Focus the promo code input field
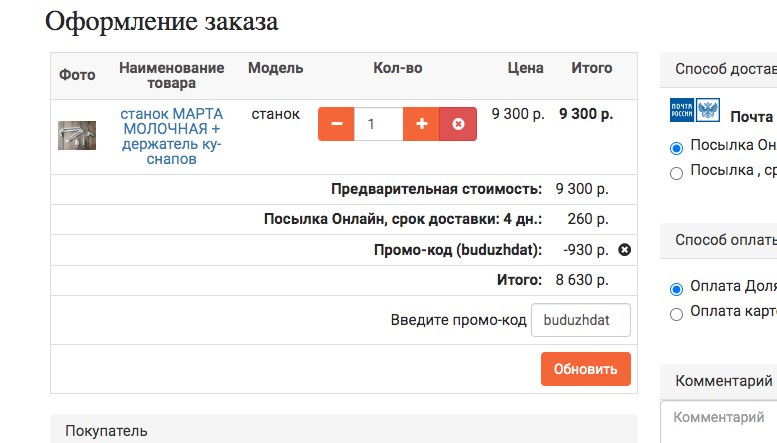 (x=580, y=320)
